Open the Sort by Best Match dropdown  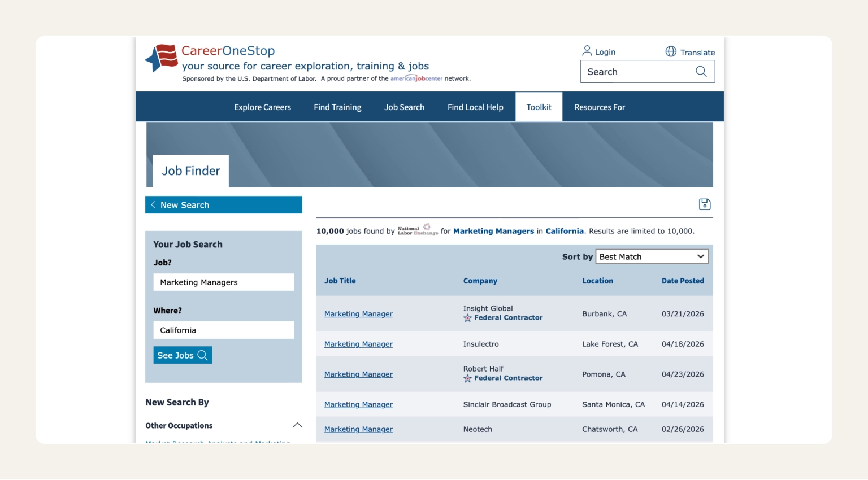point(652,256)
